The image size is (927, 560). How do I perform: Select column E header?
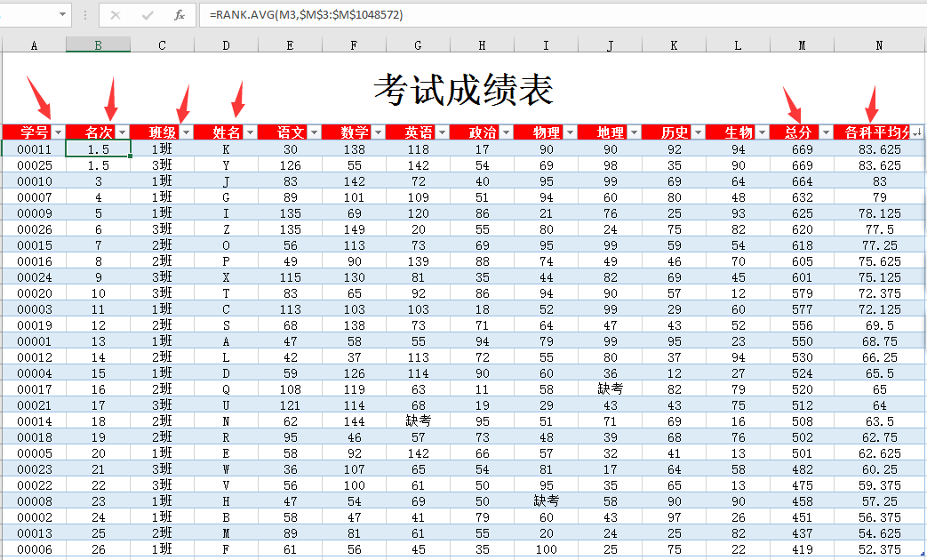coord(290,45)
